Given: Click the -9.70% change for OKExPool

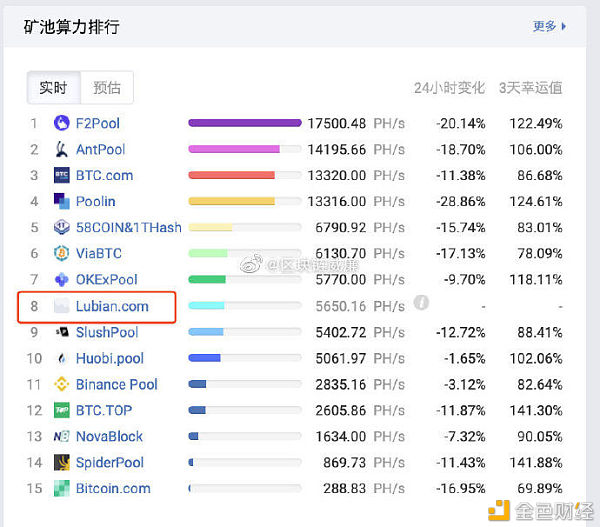Looking at the screenshot, I should click(465, 279).
